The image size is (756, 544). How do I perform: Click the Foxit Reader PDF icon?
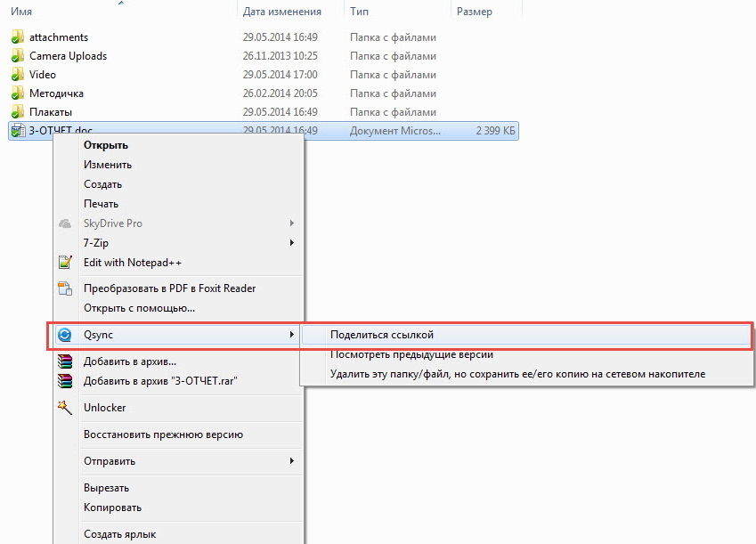pyautogui.click(x=65, y=288)
